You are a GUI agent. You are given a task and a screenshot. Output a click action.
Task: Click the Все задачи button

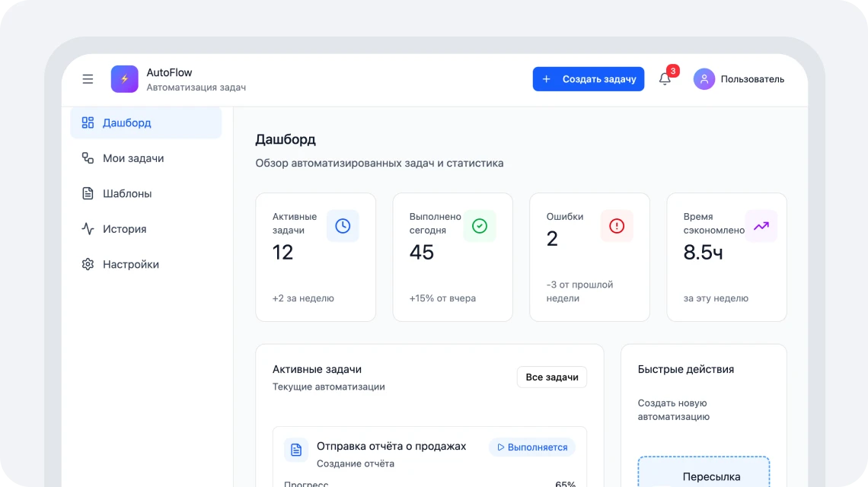click(x=551, y=377)
